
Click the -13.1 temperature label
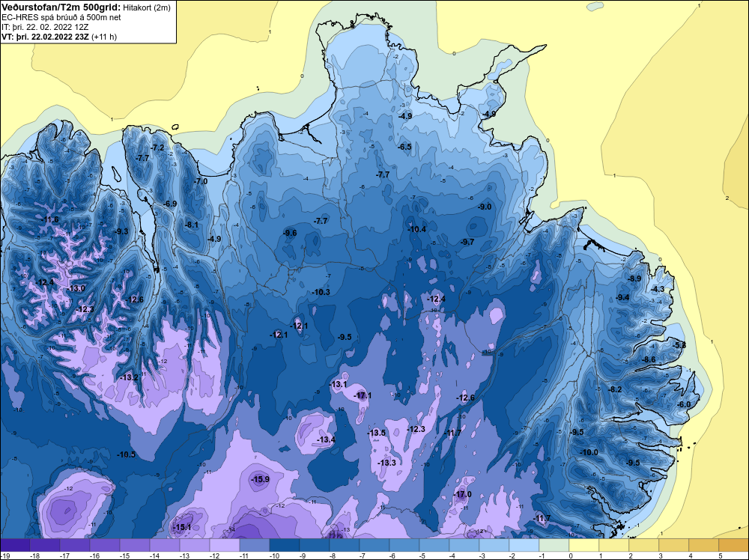339,384
